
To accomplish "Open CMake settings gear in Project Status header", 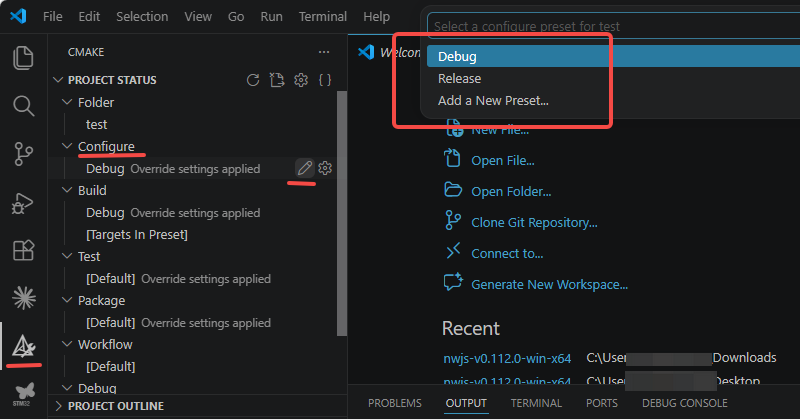I will pyautogui.click(x=301, y=80).
